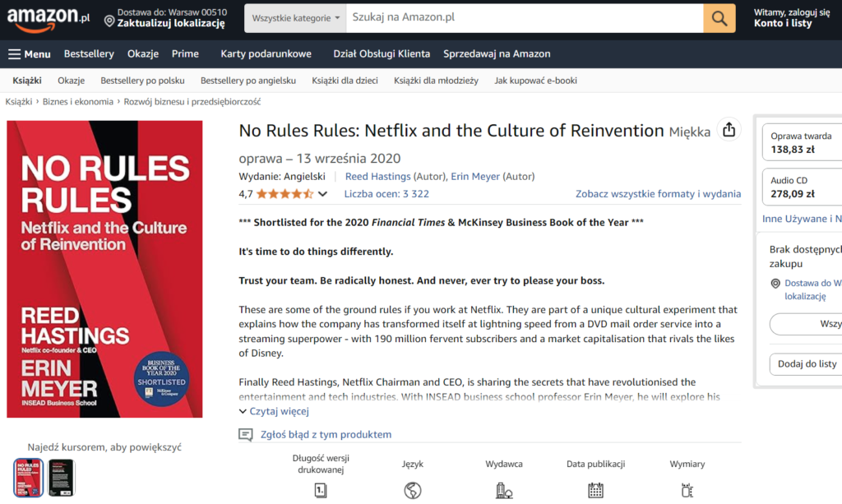Click the Amazon.pl logo
The height and width of the screenshot is (504, 842).
tap(49, 19)
